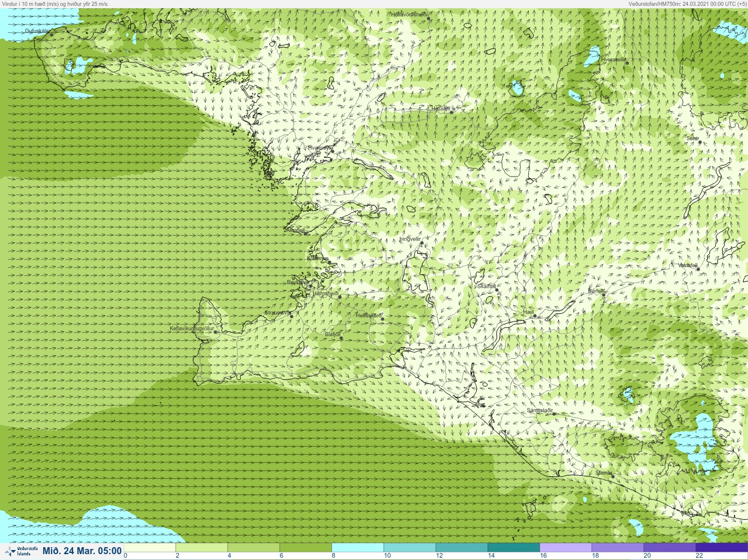The width and height of the screenshot is (748, 560).
Task: Select the 12–14 m/s teal legend color
Action: [x=462, y=548]
